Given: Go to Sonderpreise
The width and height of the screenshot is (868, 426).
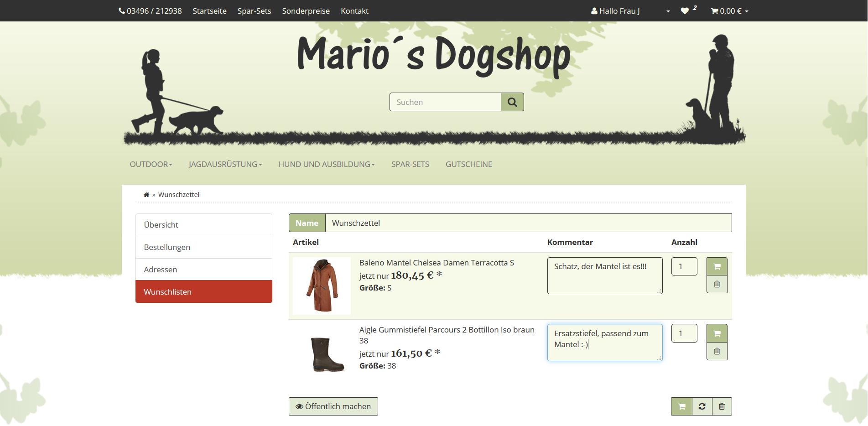Looking at the screenshot, I should click(306, 11).
